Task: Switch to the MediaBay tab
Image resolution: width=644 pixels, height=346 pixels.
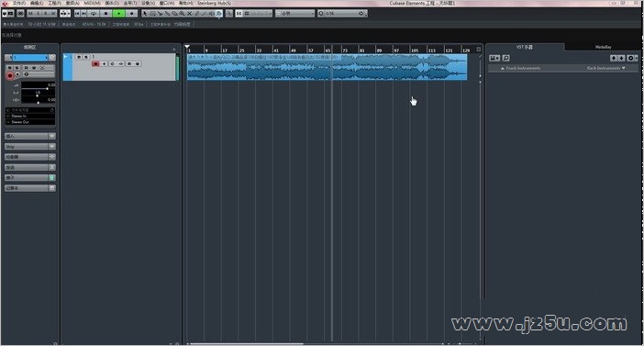Action: point(603,47)
